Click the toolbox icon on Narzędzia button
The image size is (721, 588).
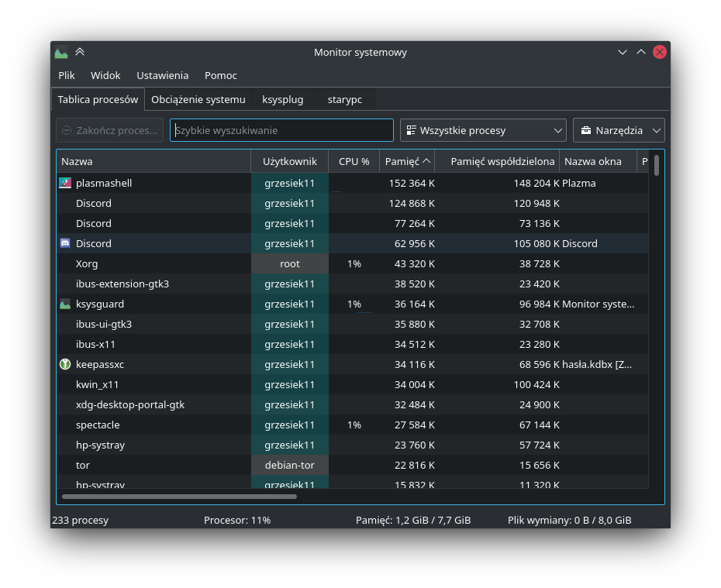click(585, 130)
